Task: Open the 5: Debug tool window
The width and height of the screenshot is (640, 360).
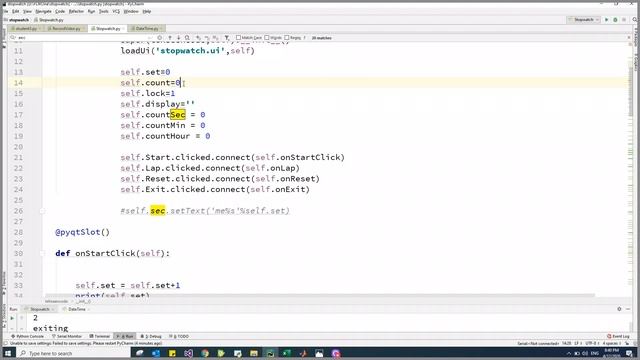Action: [151, 336]
